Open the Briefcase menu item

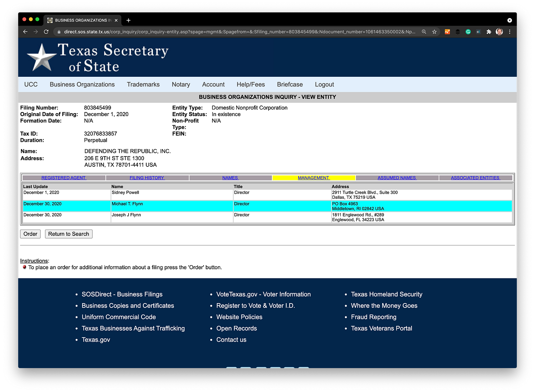pyautogui.click(x=290, y=84)
